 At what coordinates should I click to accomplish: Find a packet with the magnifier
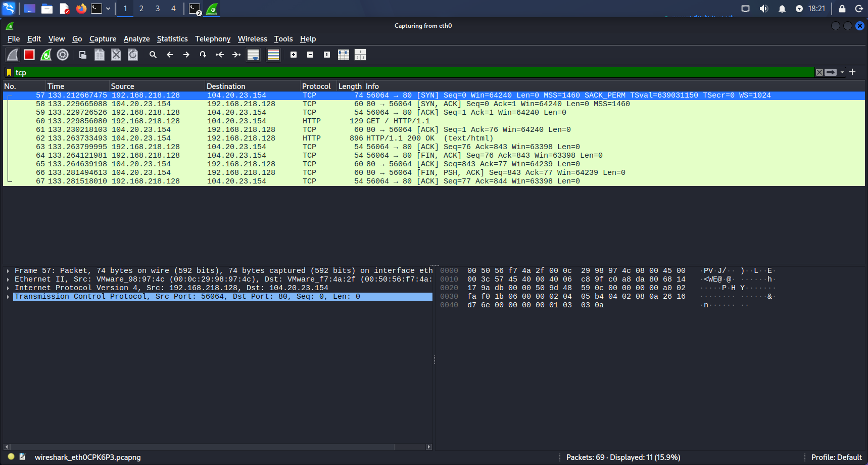point(153,55)
